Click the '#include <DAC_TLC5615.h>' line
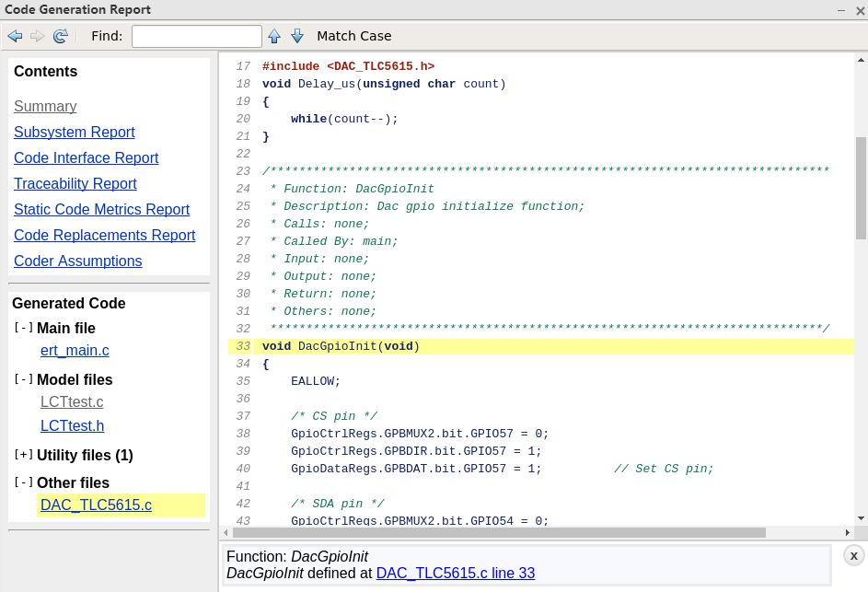This screenshot has width=868, height=592. [348, 66]
